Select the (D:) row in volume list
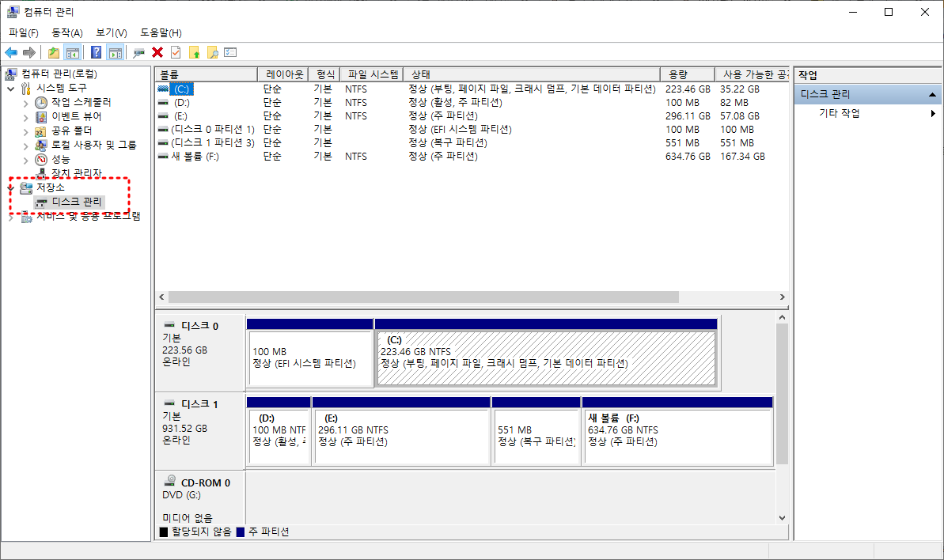 472,102
